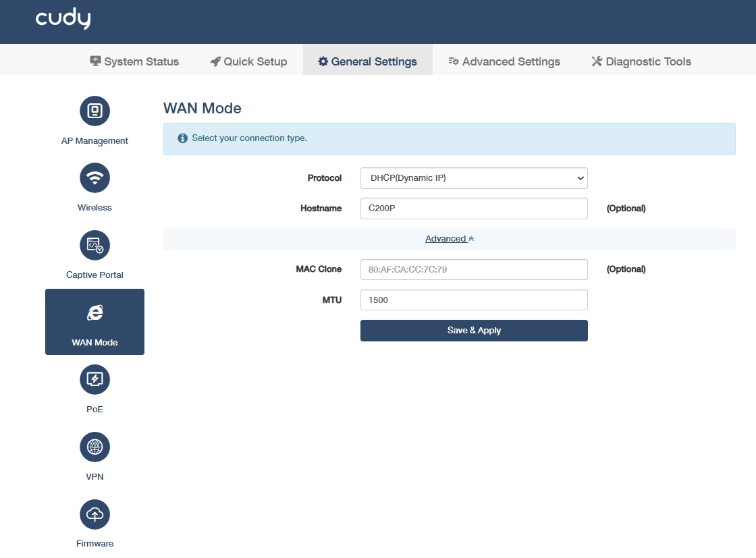
Task: Collapse the Advanced section
Action: point(450,239)
